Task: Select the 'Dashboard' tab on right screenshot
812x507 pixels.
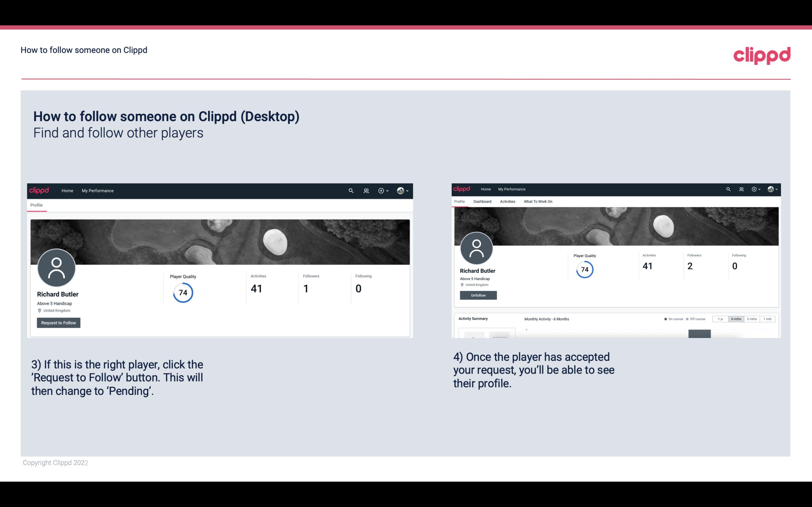Action: coord(482,202)
